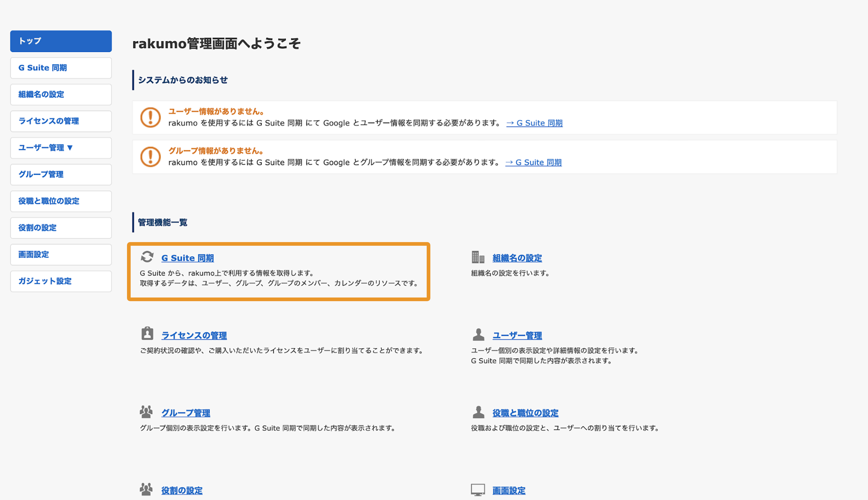Screen dimensions: 868x500
Task: Follow the → G Suite 同期 link in group notice
Action: pyautogui.click(x=533, y=162)
